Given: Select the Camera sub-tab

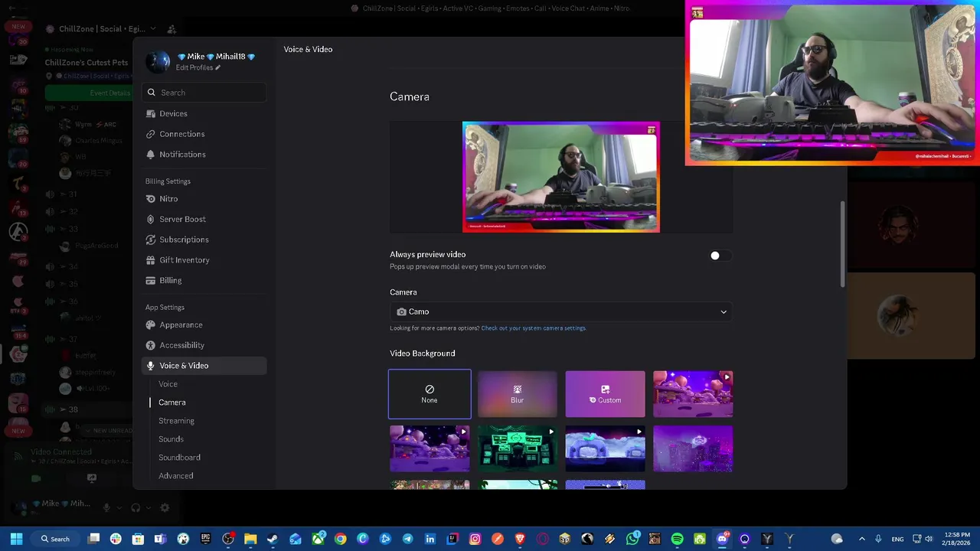Looking at the screenshot, I should [171, 403].
